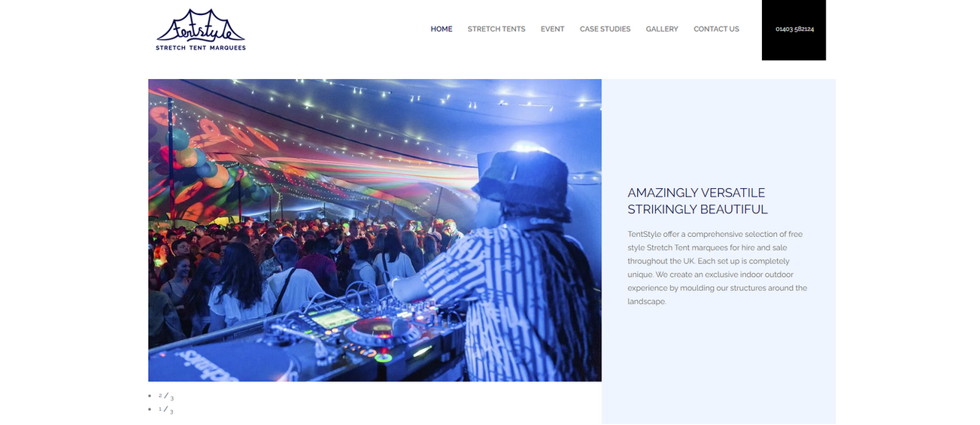Click the Strikingly Beautiful heading line
The height and width of the screenshot is (425, 980).
(698, 209)
